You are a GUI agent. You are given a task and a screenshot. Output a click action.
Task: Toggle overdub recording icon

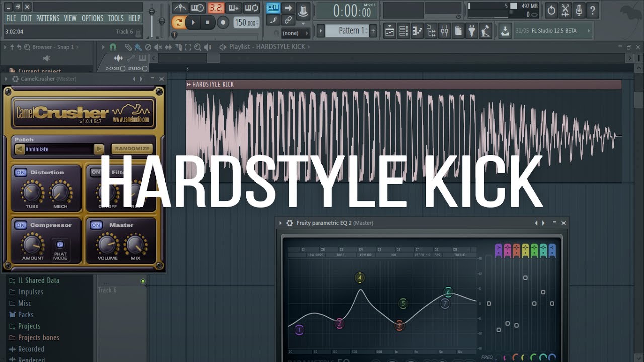233,8
